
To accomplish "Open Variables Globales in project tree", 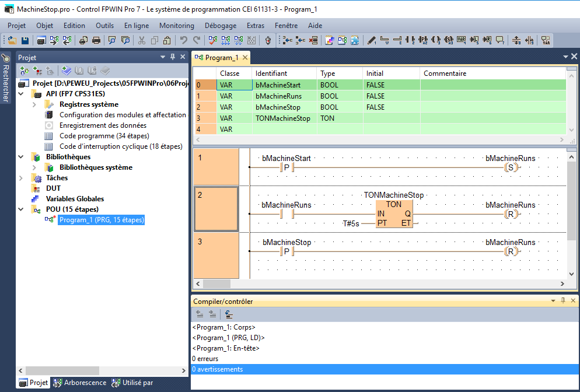I will [x=74, y=199].
